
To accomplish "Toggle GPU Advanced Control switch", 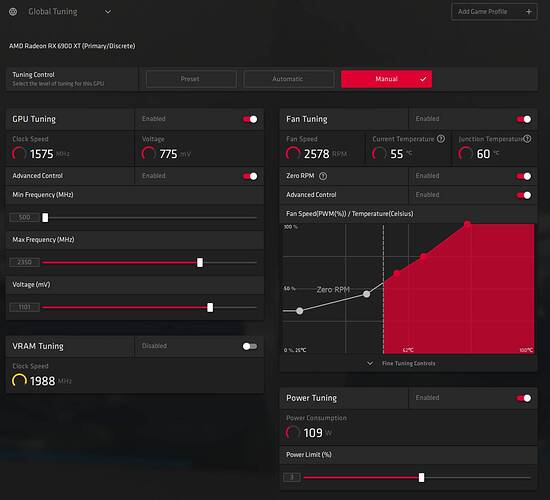I will pos(250,176).
